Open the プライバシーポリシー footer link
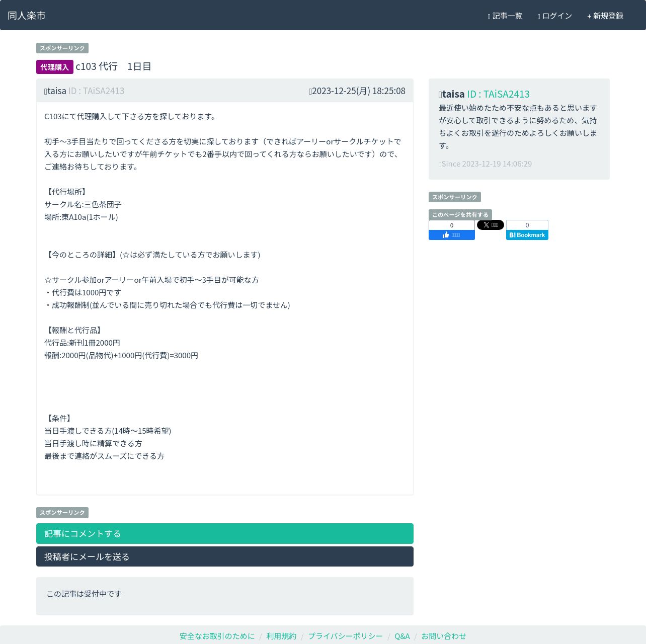The width and height of the screenshot is (646, 644). click(x=345, y=636)
